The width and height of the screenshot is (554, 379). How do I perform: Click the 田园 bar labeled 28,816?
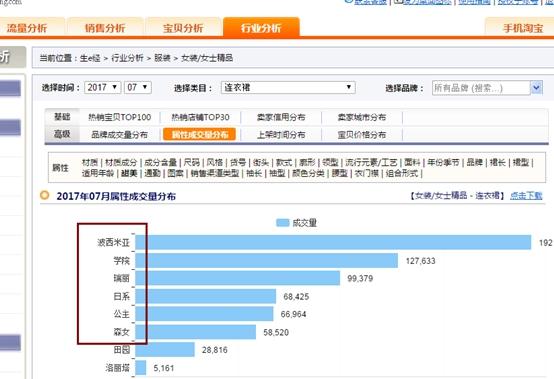tap(165, 349)
